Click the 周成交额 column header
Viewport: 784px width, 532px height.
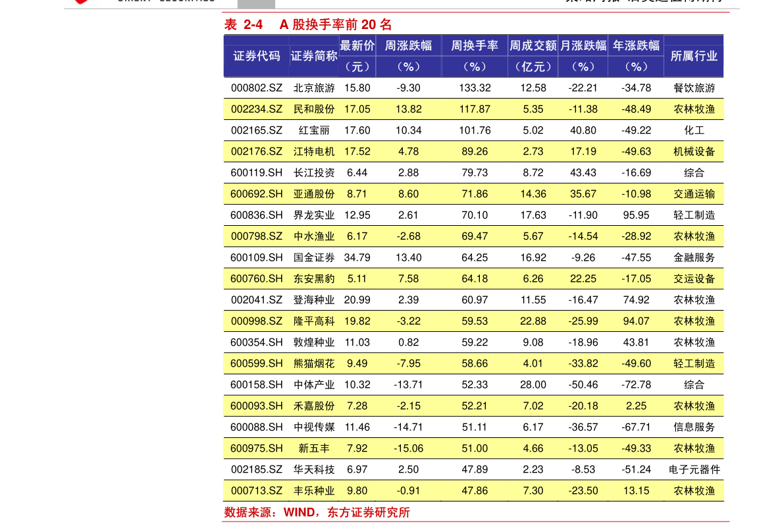click(533, 45)
